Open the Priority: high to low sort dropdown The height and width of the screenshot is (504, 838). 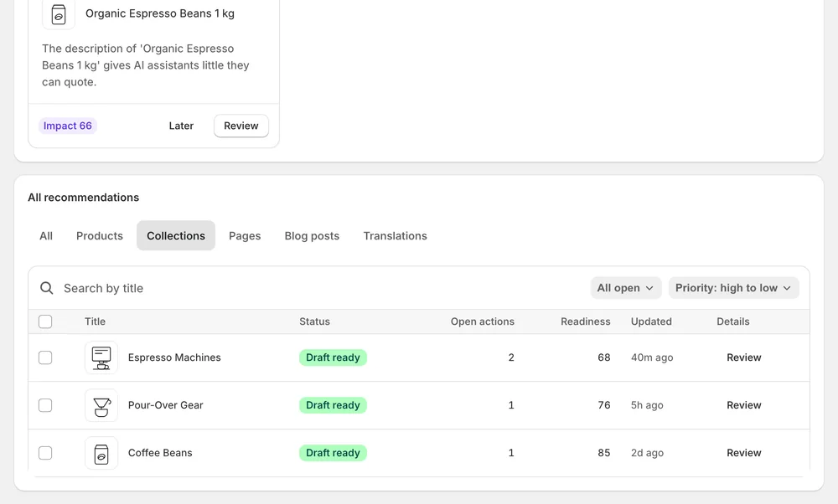click(734, 288)
